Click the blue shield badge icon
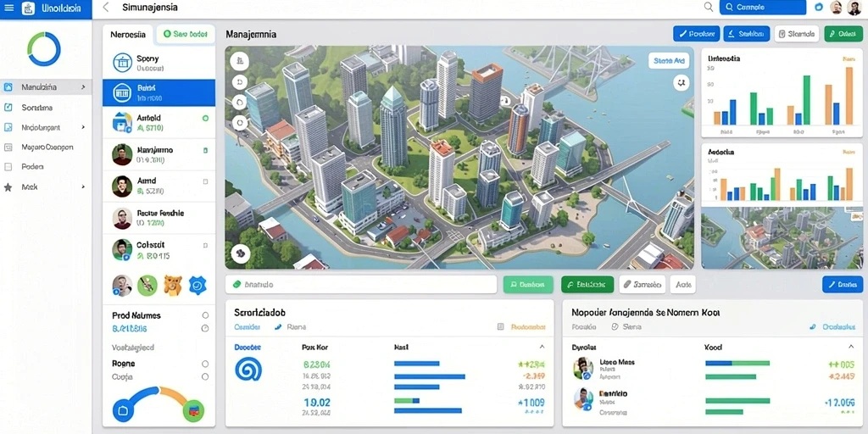Screen dimensions: 868x434 click(197, 285)
